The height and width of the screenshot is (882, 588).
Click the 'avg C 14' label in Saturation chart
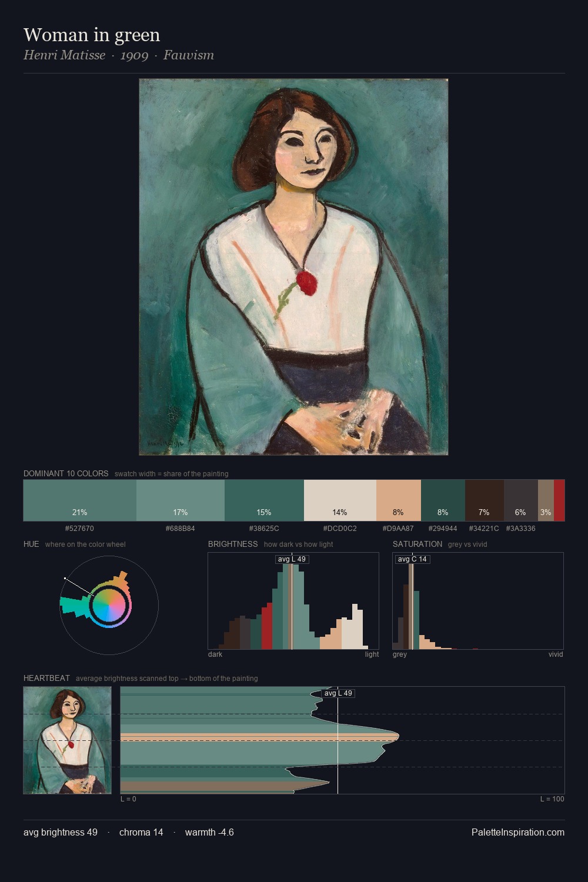pyautogui.click(x=412, y=559)
